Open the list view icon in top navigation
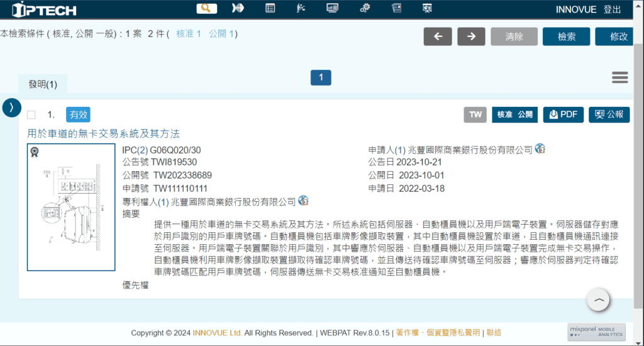 pos(270,8)
